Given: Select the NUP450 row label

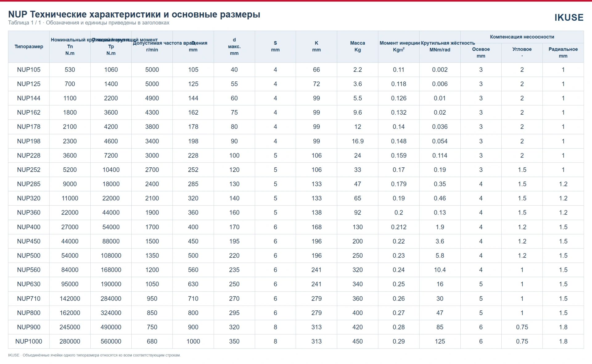Looking at the screenshot, I should pos(29,241).
